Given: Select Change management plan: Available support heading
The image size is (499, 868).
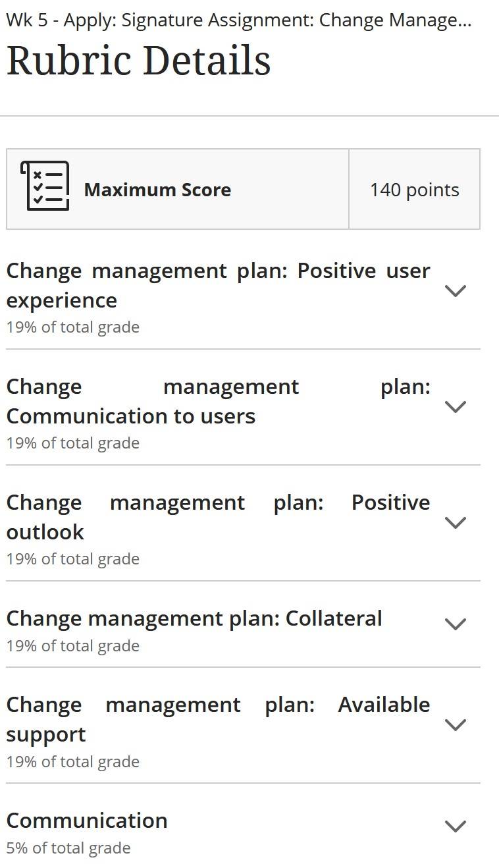Looking at the screenshot, I should pyautogui.click(x=218, y=719).
